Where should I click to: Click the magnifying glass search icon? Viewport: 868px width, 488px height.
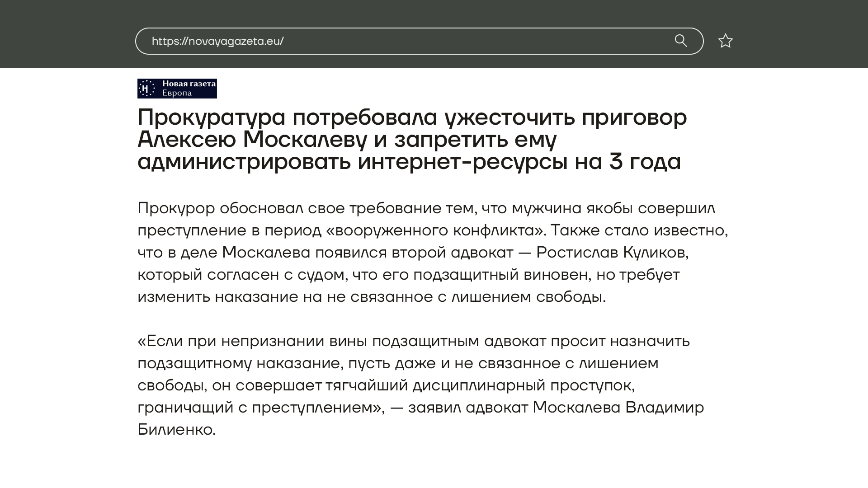coord(680,41)
